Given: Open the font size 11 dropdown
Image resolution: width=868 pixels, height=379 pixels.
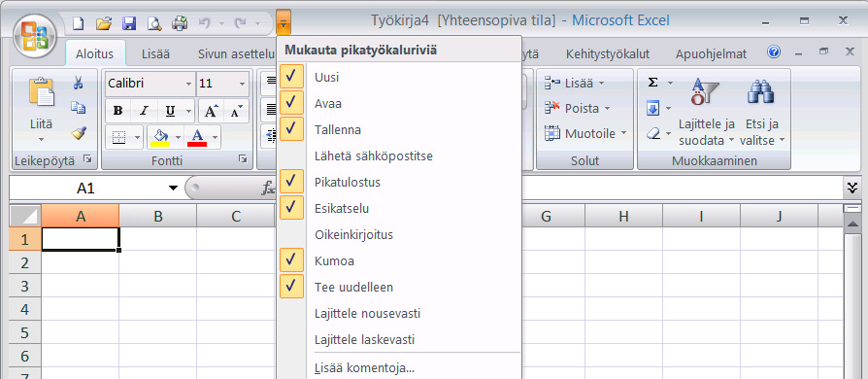Looking at the screenshot, I should coord(242,85).
